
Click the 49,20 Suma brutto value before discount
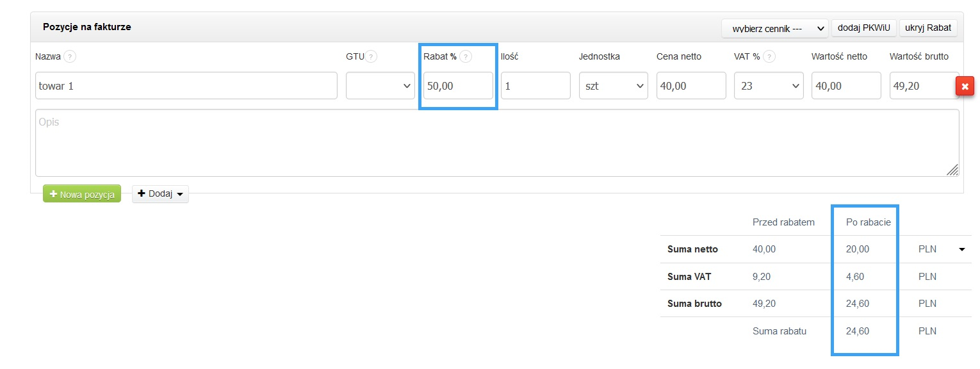tap(764, 304)
